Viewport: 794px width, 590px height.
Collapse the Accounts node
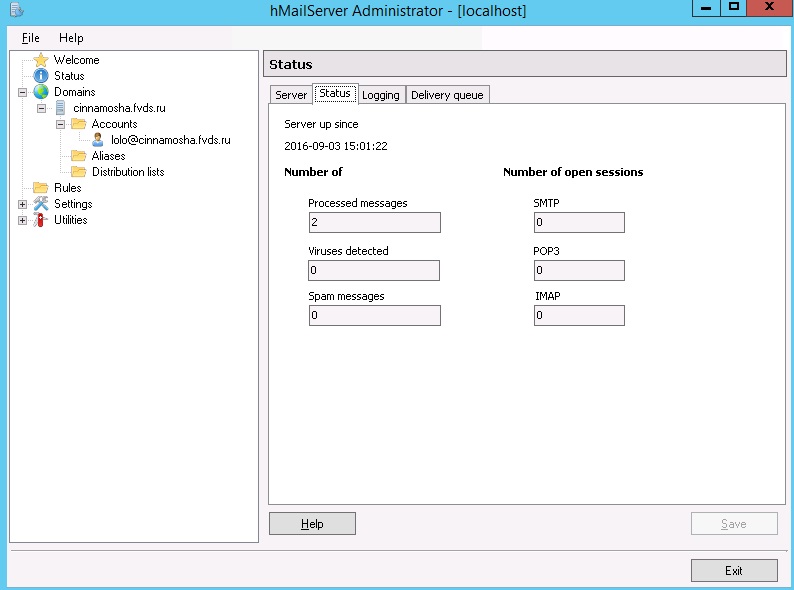(60, 124)
